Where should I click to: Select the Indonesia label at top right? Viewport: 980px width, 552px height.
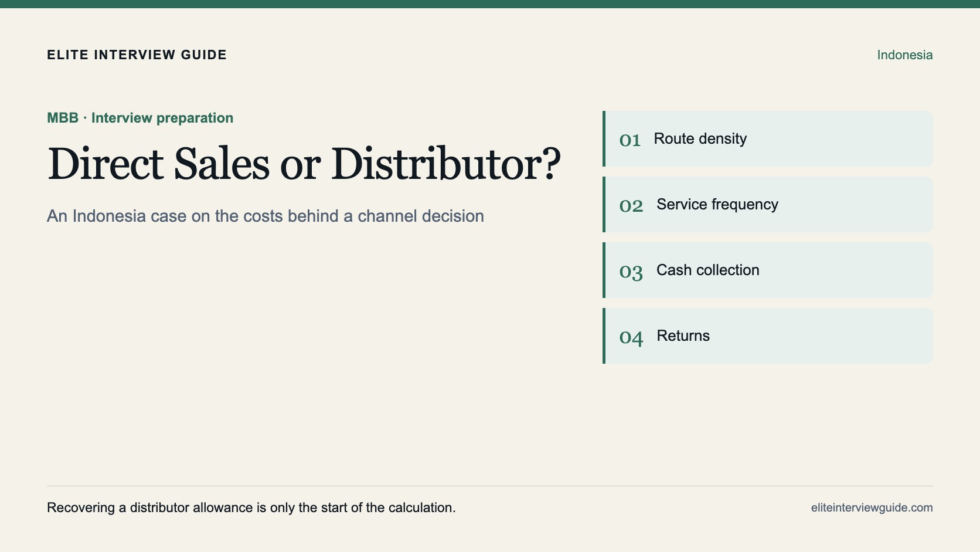point(904,55)
